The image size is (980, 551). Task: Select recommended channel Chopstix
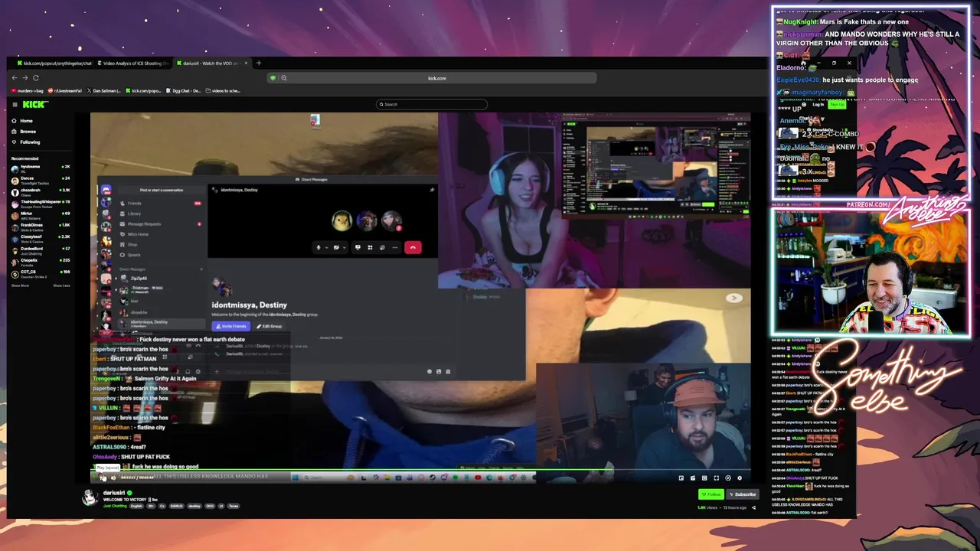coord(40,262)
